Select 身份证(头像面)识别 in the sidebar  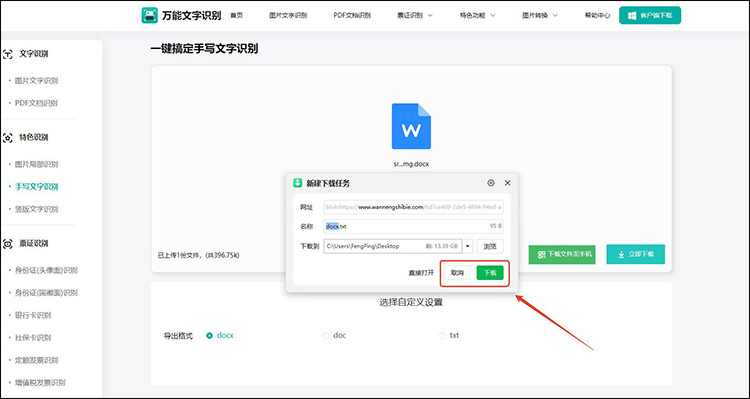pyautogui.click(x=46, y=270)
